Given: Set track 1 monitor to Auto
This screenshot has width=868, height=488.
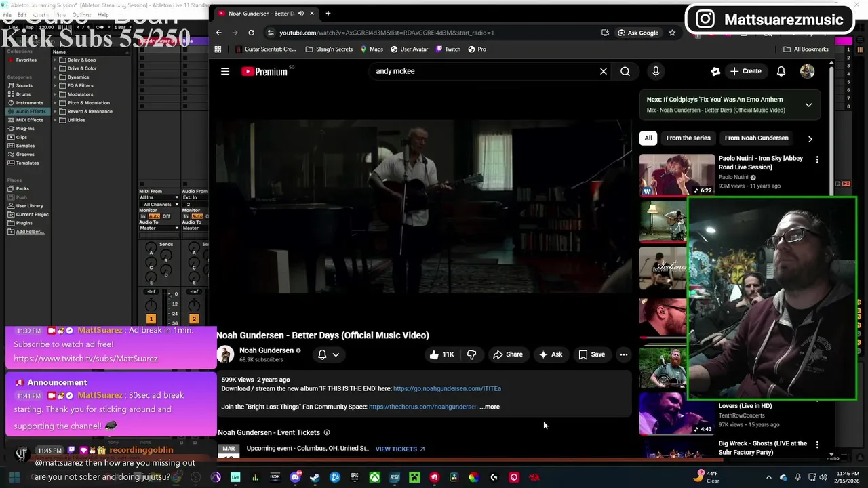Looking at the screenshot, I should pos(154,216).
